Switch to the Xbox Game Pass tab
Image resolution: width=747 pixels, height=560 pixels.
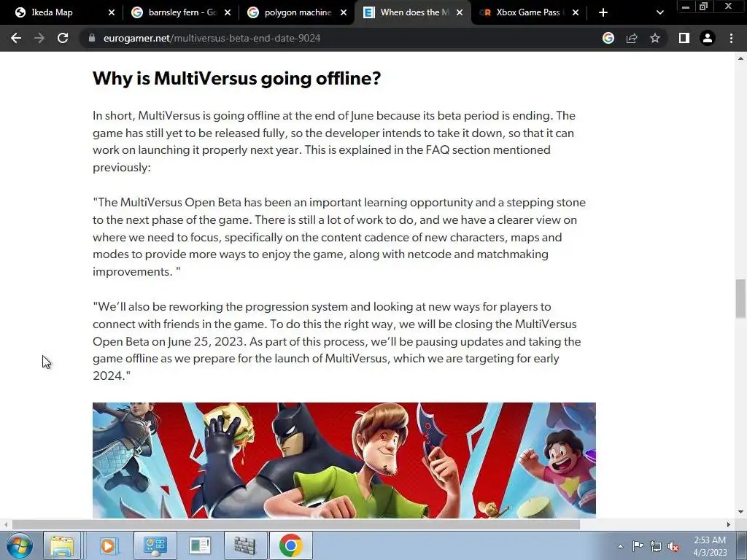click(x=530, y=12)
